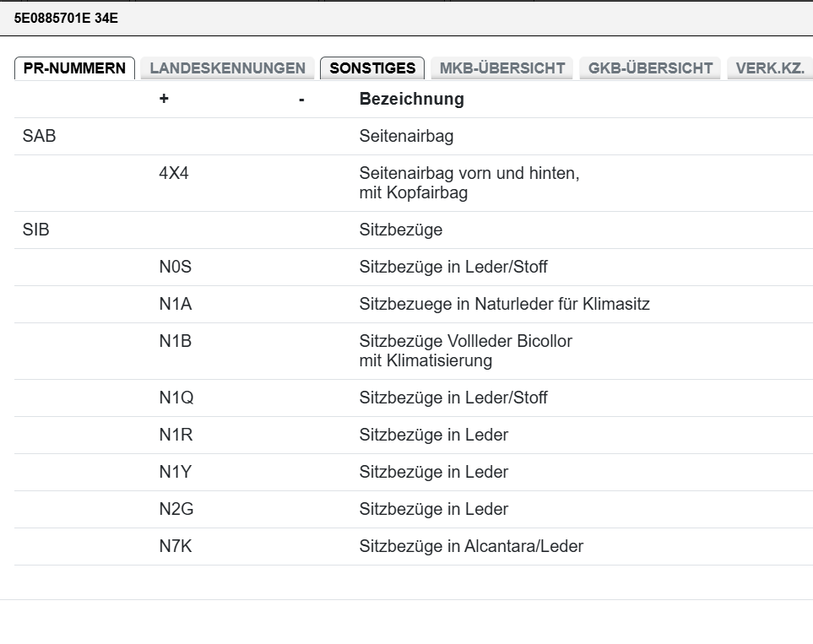
Task: Click the minus column header
Action: [x=301, y=100]
